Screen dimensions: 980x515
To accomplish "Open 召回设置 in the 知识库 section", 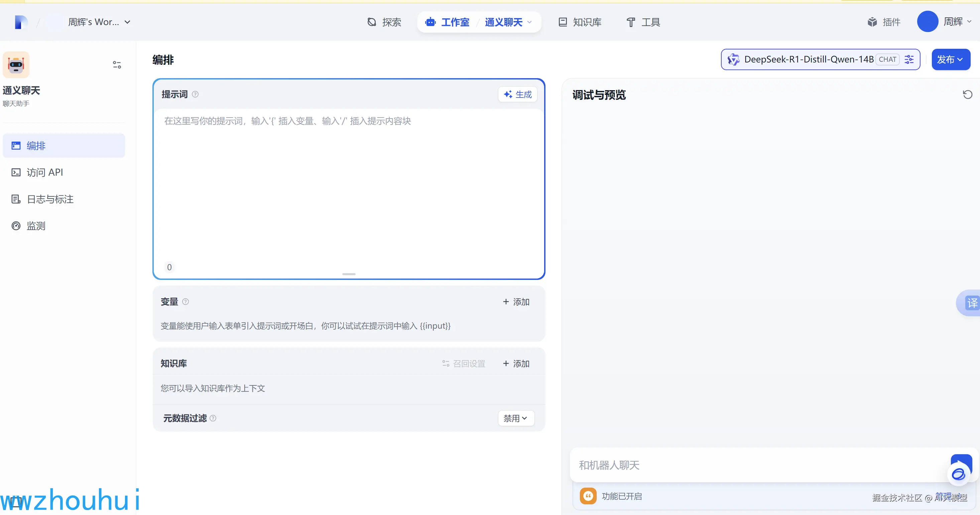I will 463,363.
